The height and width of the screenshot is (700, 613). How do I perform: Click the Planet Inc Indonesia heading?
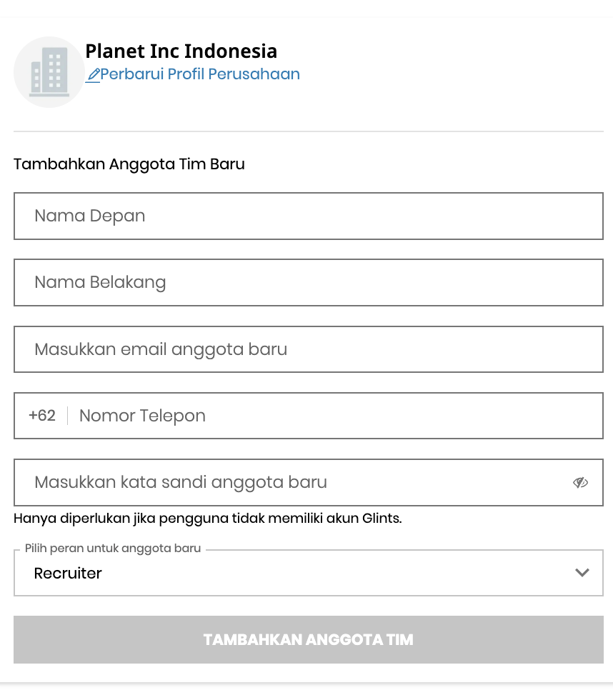pos(180,51)
